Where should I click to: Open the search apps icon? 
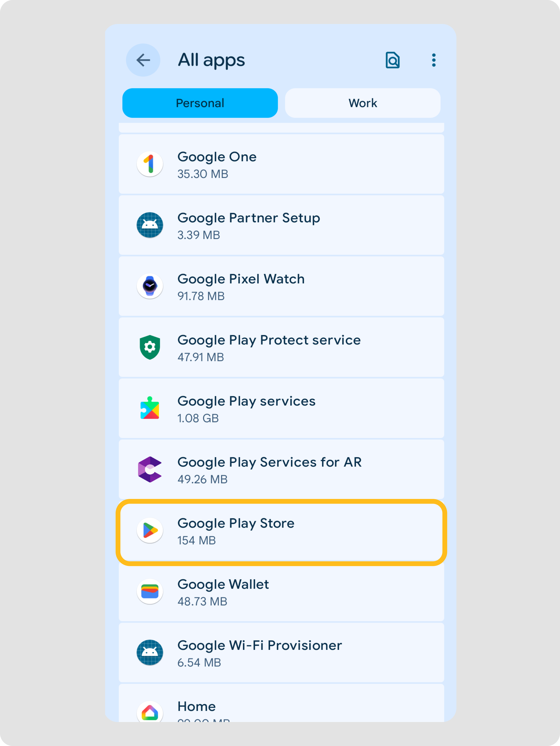click(x=392, y=60)
